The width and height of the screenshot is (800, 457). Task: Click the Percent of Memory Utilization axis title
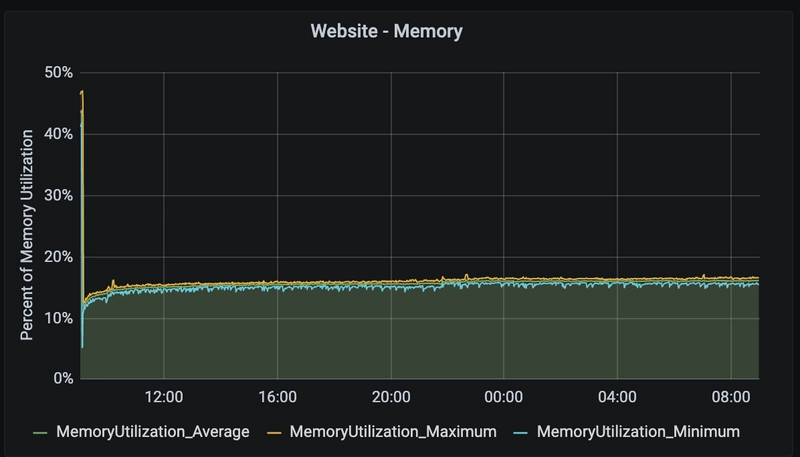click(27, 234)
